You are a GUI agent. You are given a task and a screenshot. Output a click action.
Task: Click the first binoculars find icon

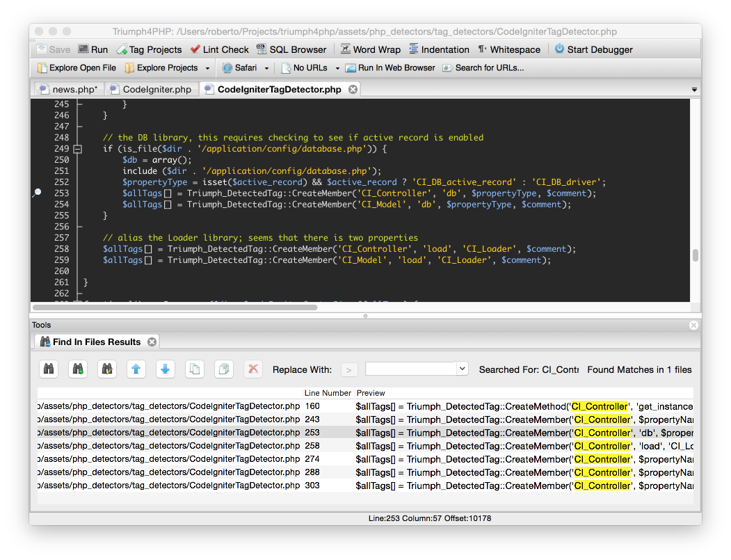click(49, 369)
